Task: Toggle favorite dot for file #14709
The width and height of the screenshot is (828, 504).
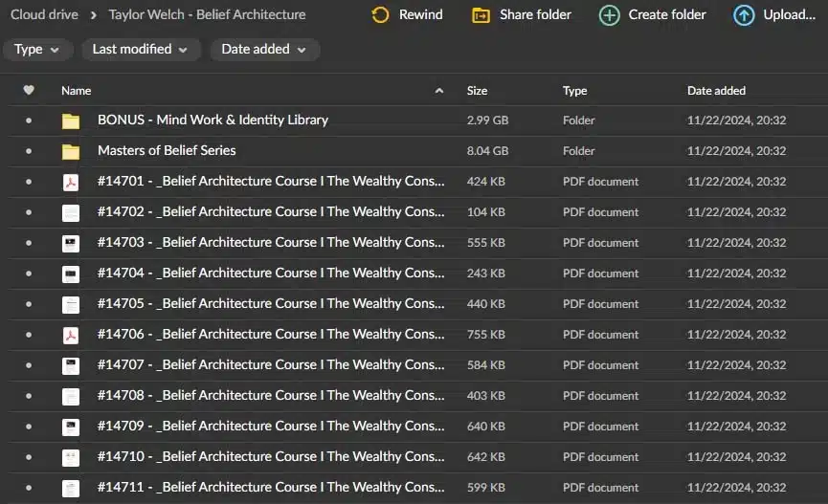Action: coord(29,427)
